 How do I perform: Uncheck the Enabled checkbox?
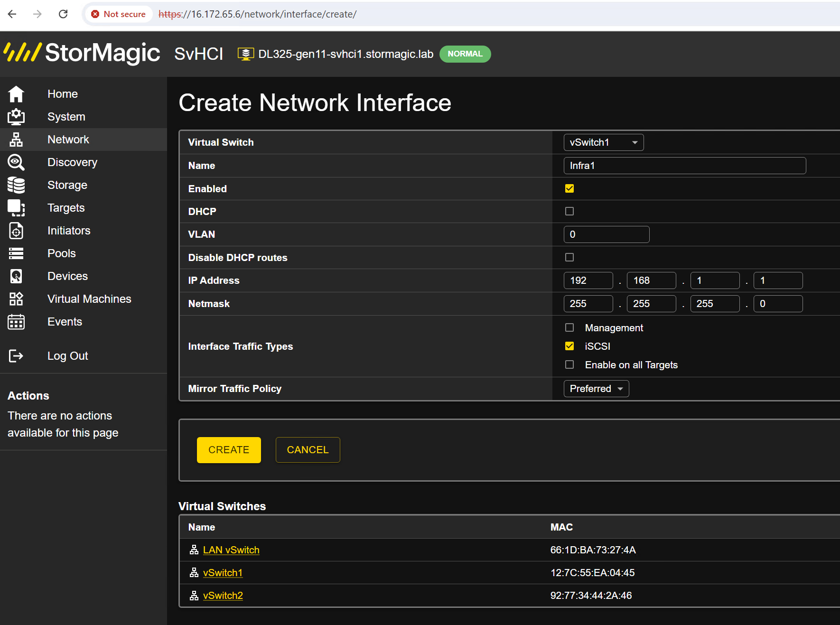tap(569, 188)
